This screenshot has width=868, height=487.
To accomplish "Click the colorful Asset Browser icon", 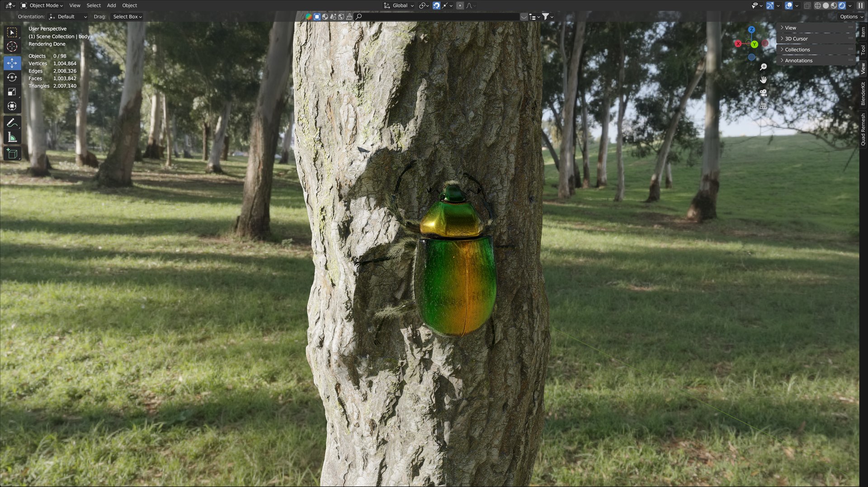I will [x=309, y=17].
